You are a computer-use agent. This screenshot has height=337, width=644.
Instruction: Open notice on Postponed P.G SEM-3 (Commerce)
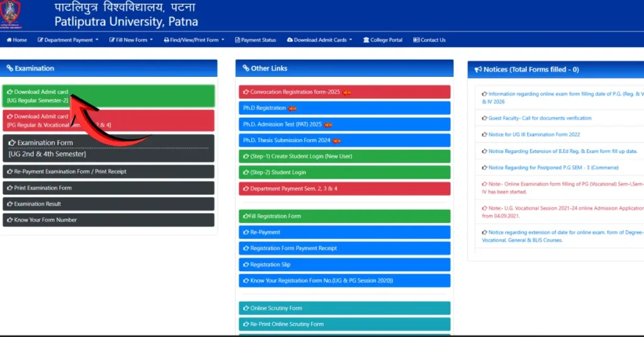point(553,167)
